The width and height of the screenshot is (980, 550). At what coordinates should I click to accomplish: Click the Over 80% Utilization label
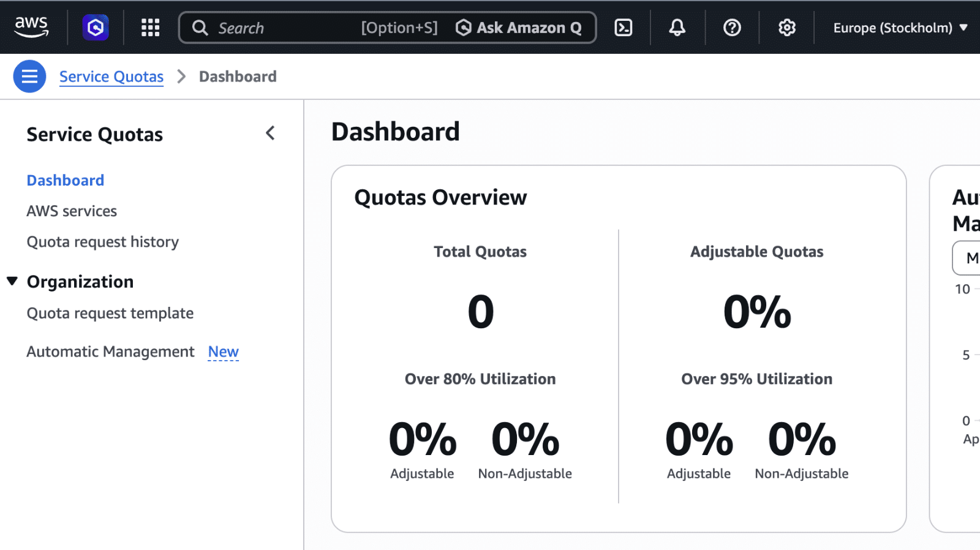click(480, 379)
